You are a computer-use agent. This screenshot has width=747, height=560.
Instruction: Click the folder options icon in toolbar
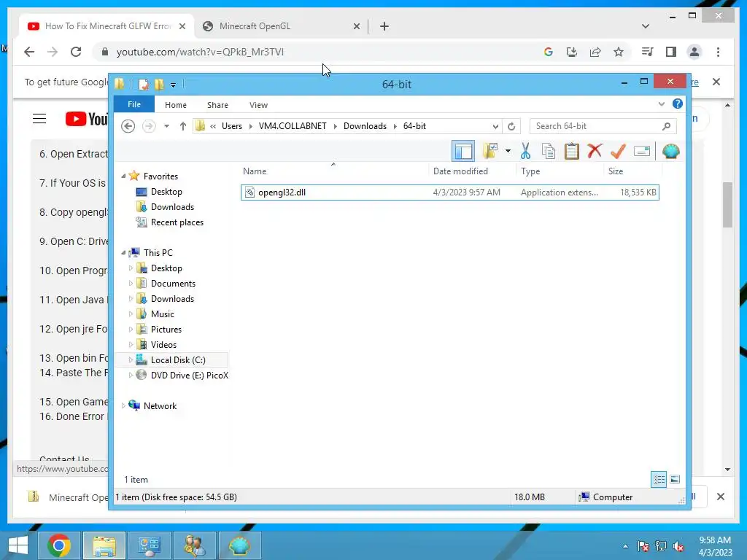(490, 151)
